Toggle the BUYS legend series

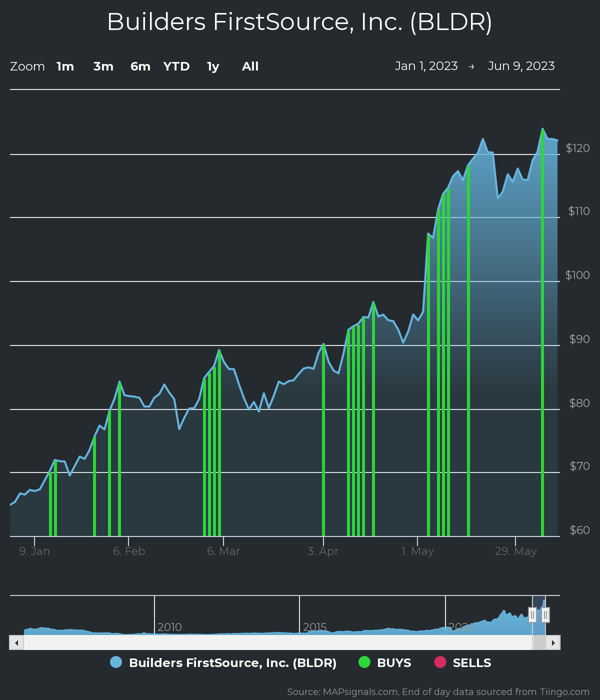[385, 662]
